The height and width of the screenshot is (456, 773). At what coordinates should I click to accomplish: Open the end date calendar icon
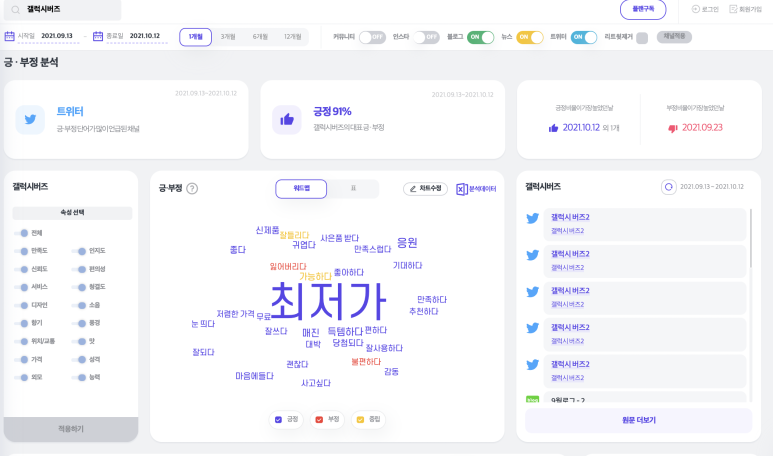[x=98, y=36]
